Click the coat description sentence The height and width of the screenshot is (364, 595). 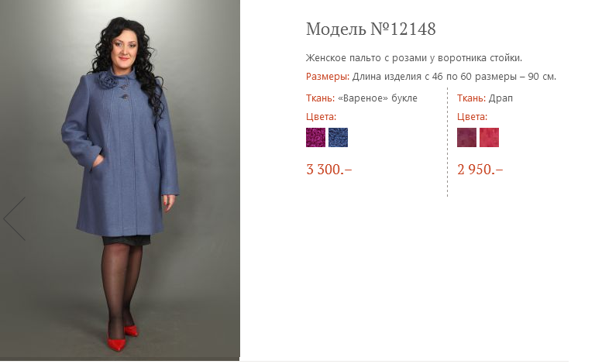(x=414, y=58)
